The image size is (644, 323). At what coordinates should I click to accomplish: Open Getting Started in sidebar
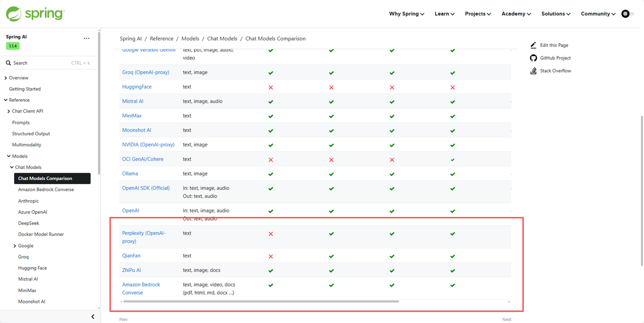25,89
